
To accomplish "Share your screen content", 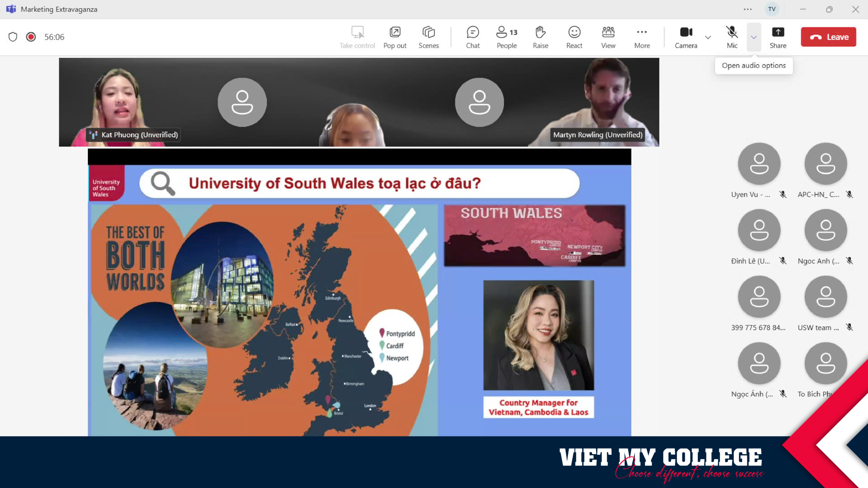I will point(778,37).
